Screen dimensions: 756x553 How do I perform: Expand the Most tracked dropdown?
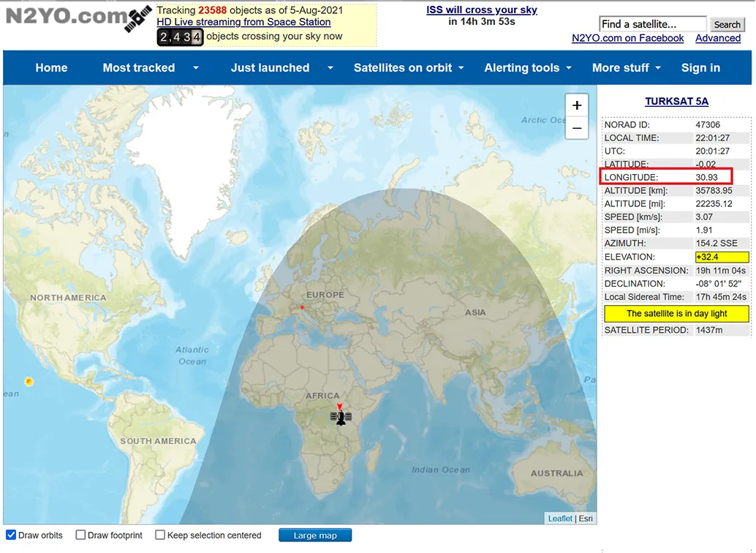[150, 68]
